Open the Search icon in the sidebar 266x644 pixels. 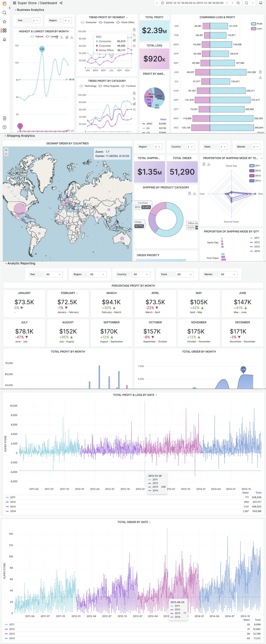click(4, 13)
